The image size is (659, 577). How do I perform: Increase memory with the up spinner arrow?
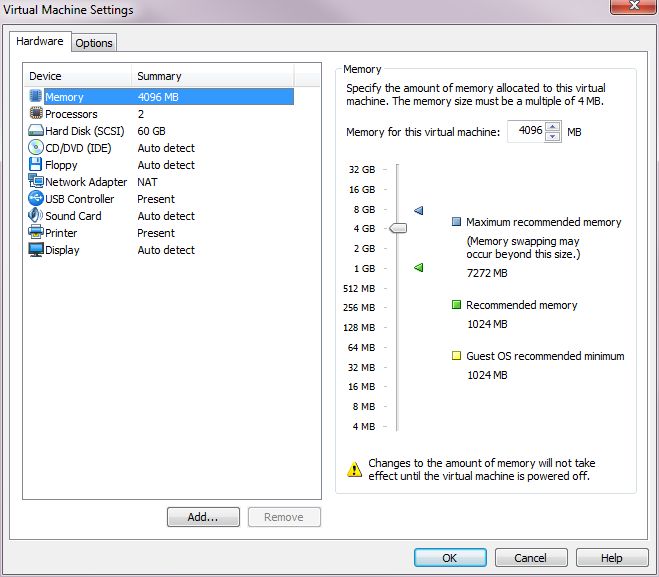pos(553,126)
